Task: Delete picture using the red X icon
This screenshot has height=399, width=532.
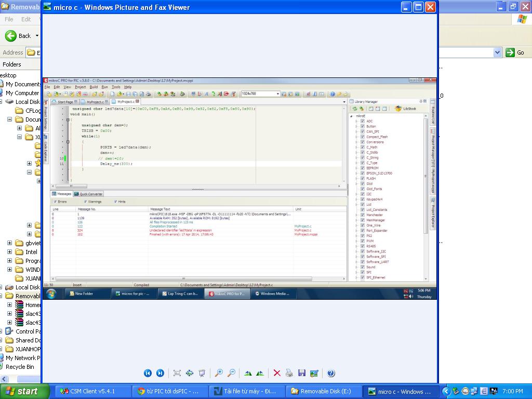Action: point(277,373)
